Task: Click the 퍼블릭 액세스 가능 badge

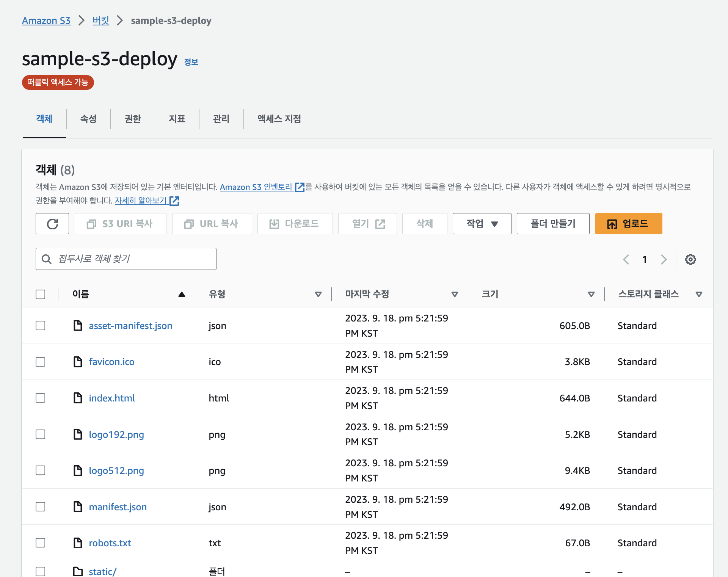Action: [x=58, y=82]
